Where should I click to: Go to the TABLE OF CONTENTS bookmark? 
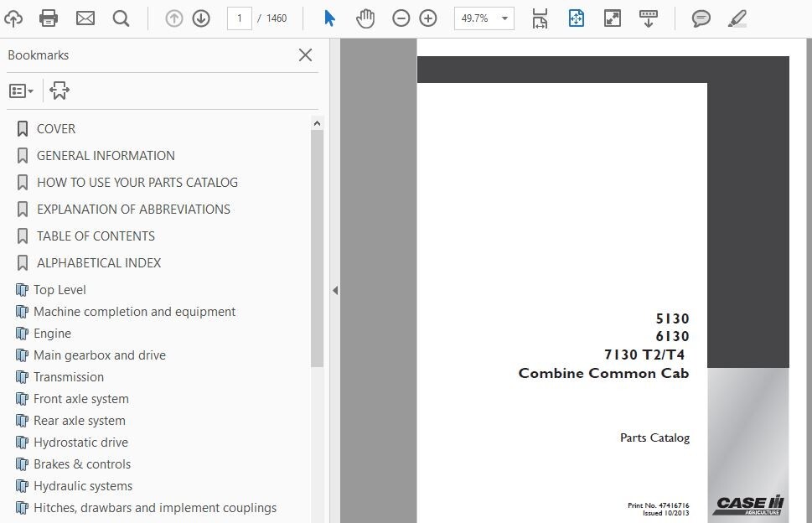coord(96,236)
